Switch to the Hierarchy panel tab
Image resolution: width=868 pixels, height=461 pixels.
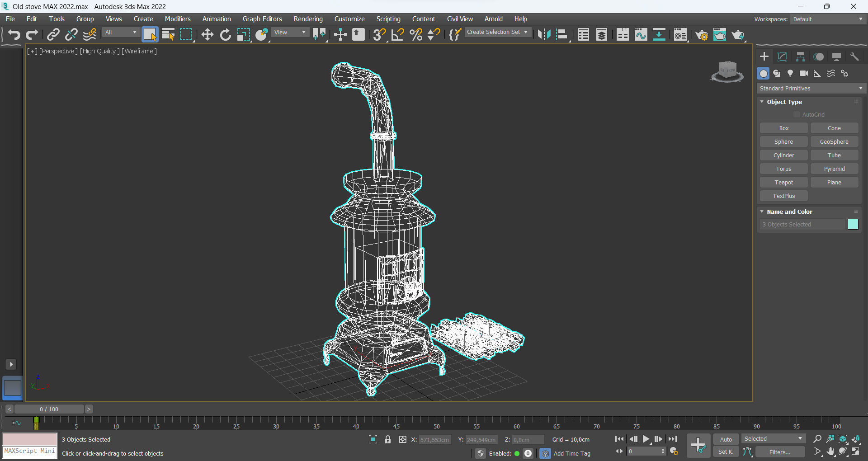point(800,56)
